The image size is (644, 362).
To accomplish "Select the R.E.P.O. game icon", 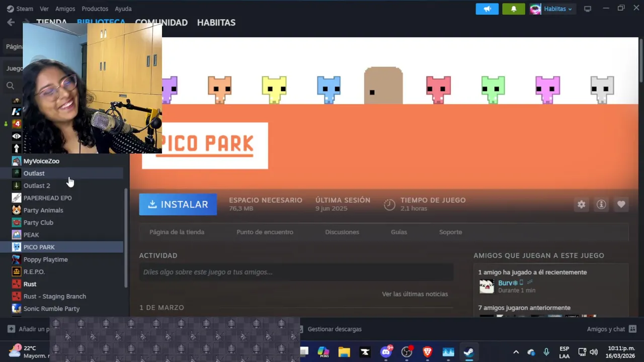I will click(x=17, y=271).
